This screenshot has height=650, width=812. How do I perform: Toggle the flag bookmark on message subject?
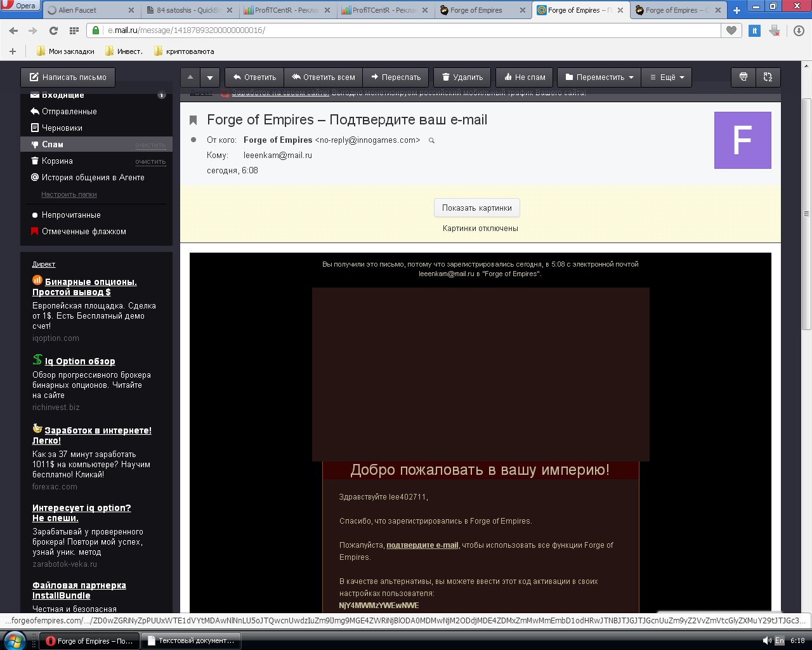[193, 121]
